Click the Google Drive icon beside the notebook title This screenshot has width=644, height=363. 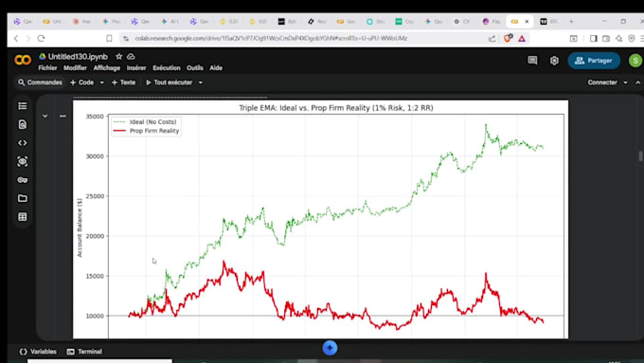(43, 56)
